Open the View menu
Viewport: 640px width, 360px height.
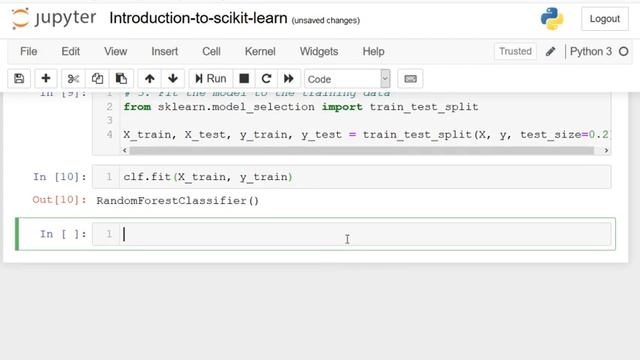116,51
